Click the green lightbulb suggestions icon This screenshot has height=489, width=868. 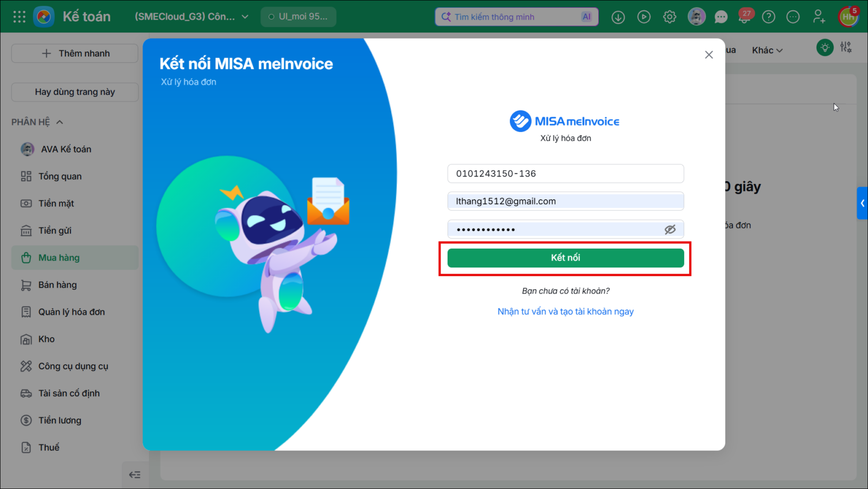click(x=825, y=48)
